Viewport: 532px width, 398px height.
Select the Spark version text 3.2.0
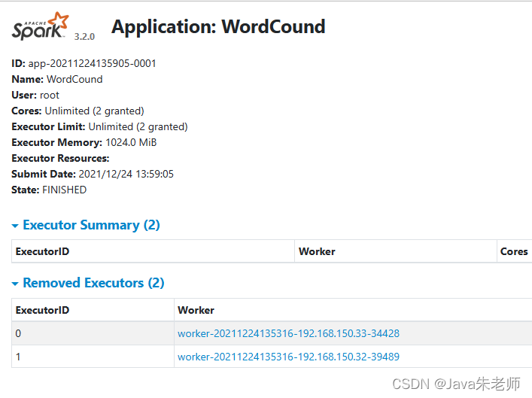[x=84, y=37]
